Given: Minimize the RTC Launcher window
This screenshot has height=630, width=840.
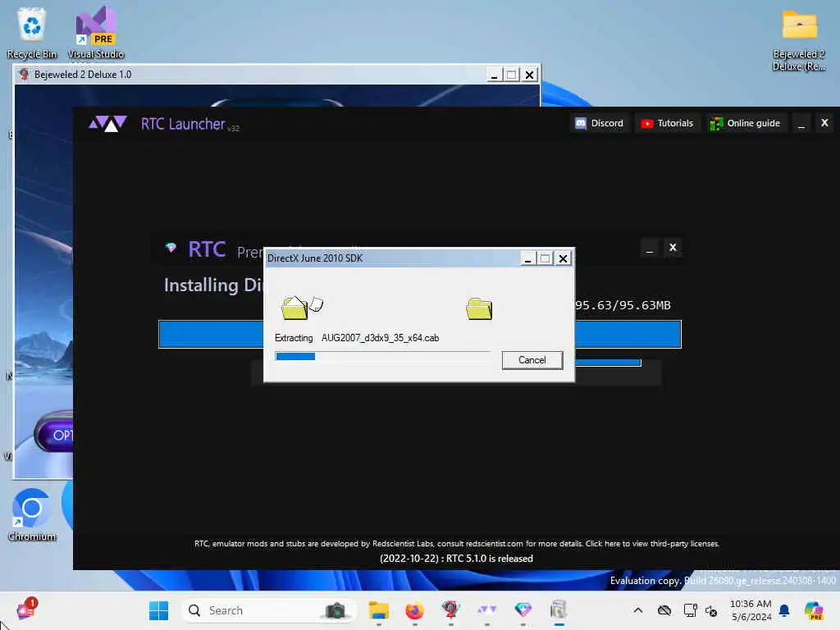Looking at the screenshot, I should point(801,124).
